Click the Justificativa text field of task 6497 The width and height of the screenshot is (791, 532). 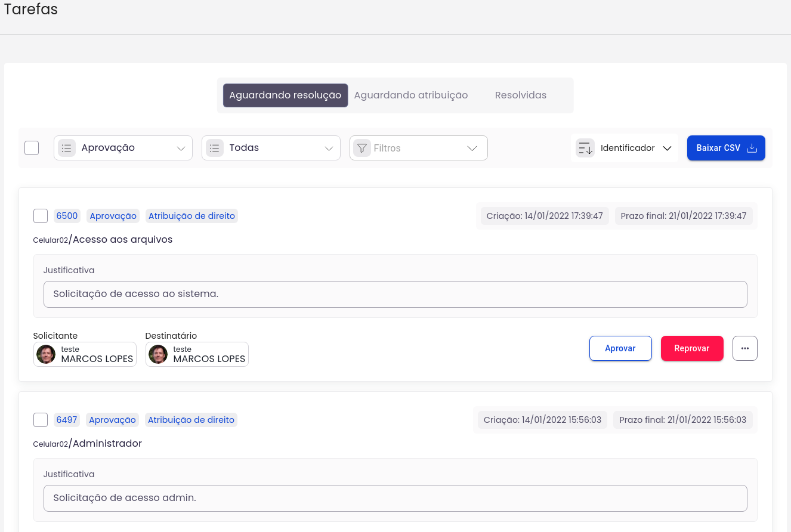(395, 498)
